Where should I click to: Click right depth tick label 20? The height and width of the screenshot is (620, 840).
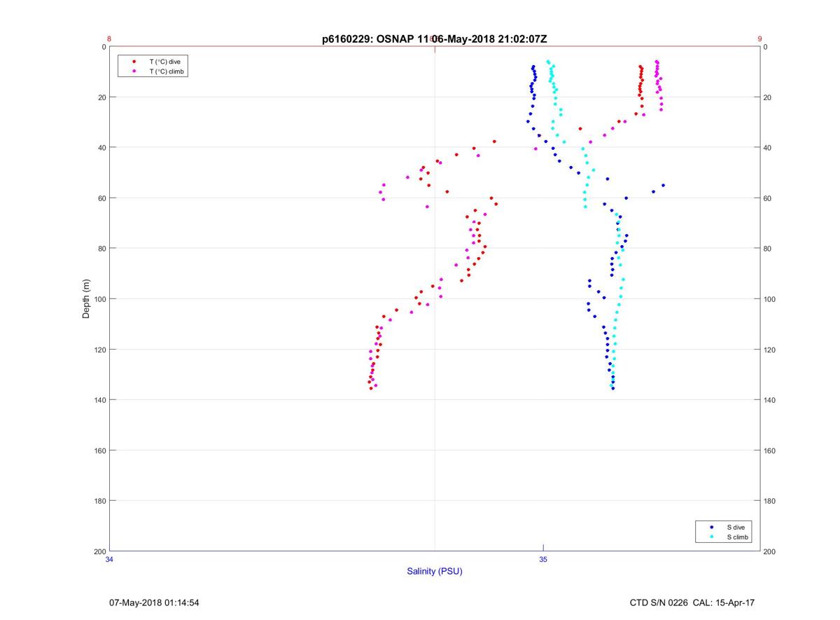767,97
